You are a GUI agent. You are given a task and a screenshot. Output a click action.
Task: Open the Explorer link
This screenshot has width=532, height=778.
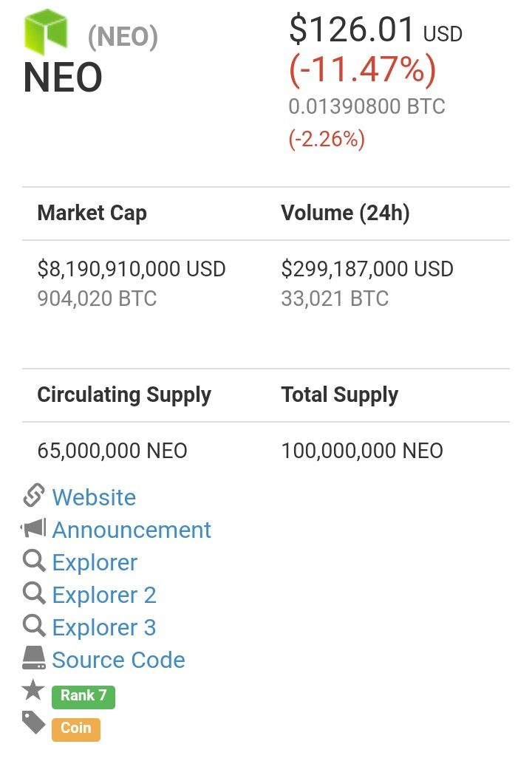[95, 563]
